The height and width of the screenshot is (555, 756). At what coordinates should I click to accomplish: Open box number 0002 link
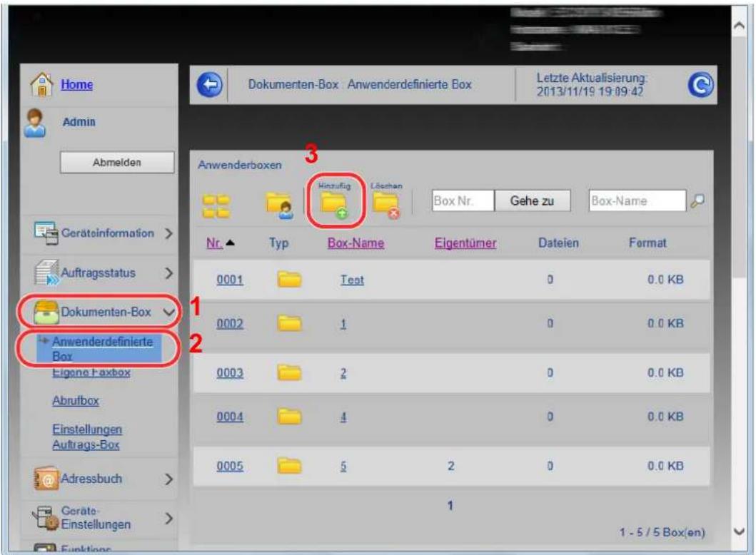[230, 323]
